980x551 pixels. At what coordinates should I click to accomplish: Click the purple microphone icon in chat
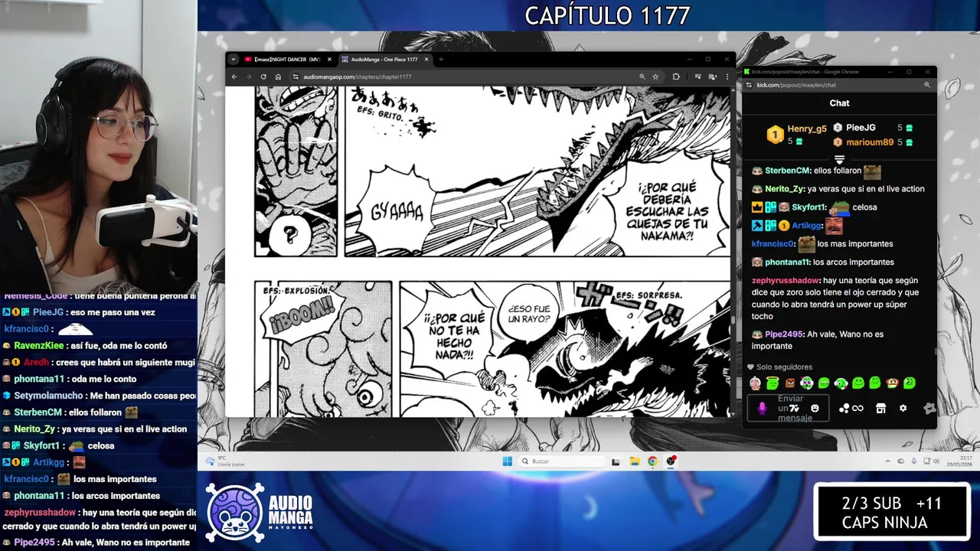(762, 409)
